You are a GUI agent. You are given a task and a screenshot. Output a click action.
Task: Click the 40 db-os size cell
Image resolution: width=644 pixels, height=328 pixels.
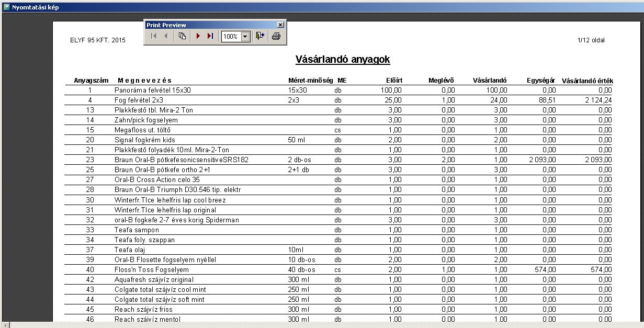point(301,269)
